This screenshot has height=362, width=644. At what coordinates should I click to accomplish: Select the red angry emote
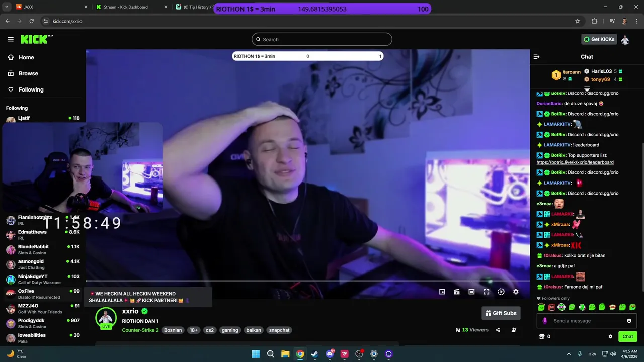[x=551, y=307]
